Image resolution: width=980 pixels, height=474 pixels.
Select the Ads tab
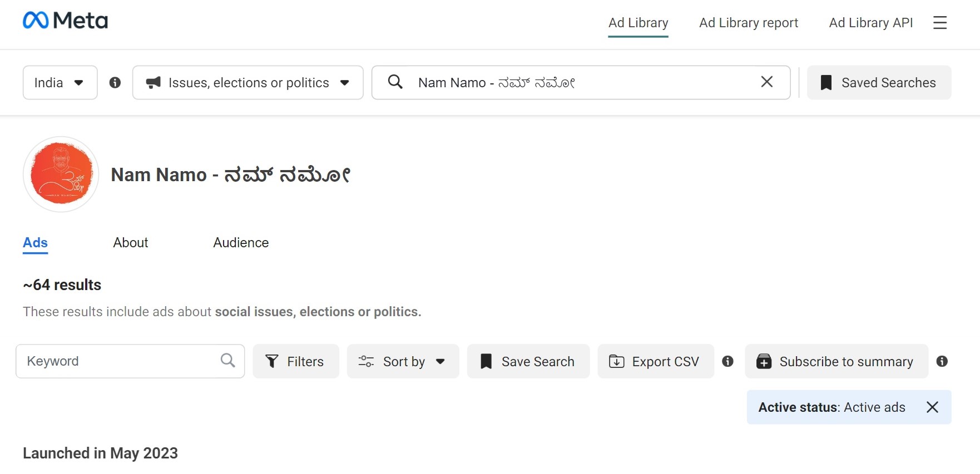[35, 243]
